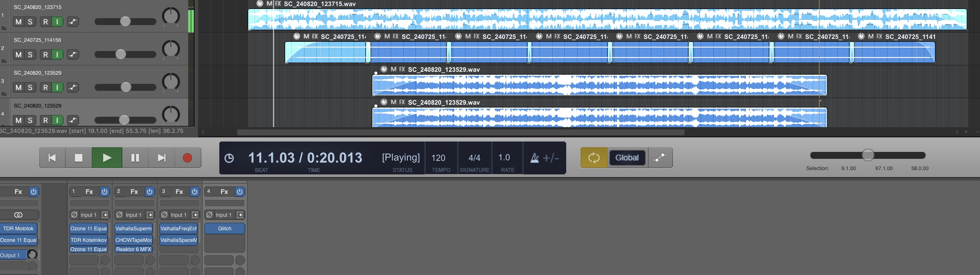Click input arrow icon on mixer channel 1
The width and height of the screenshot is (980, 275).
105,215
